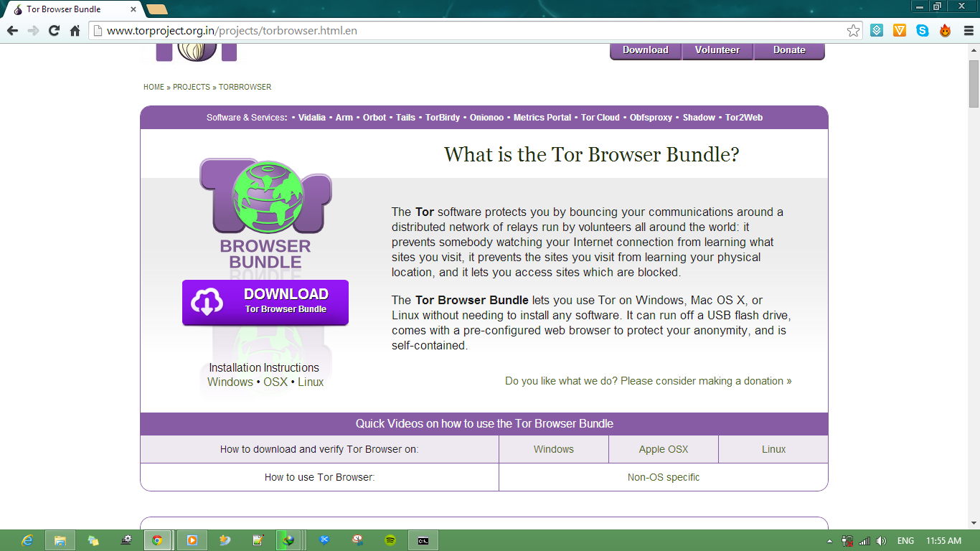This screenshot has width=980, height=551.
Task: Open Tor Cloud link
Action: click(x=600, y=118)
